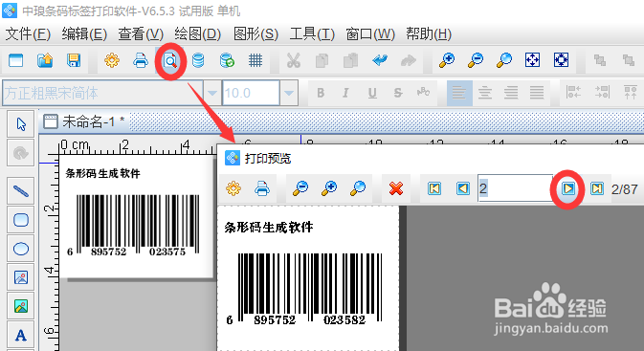Open the database settings icon
644x351 pixels.
click(198, 60)
